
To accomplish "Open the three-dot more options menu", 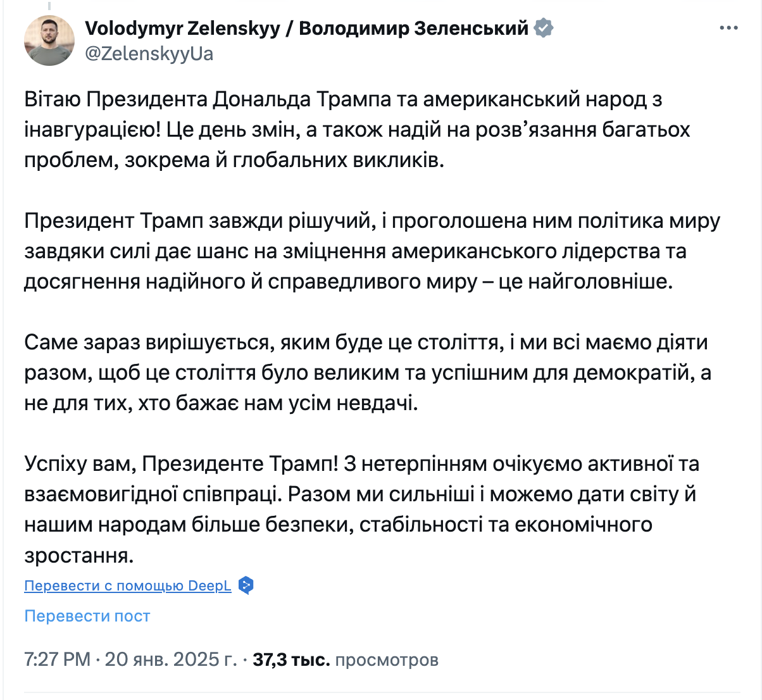I will pyautogui.click(x=729, y=28).
